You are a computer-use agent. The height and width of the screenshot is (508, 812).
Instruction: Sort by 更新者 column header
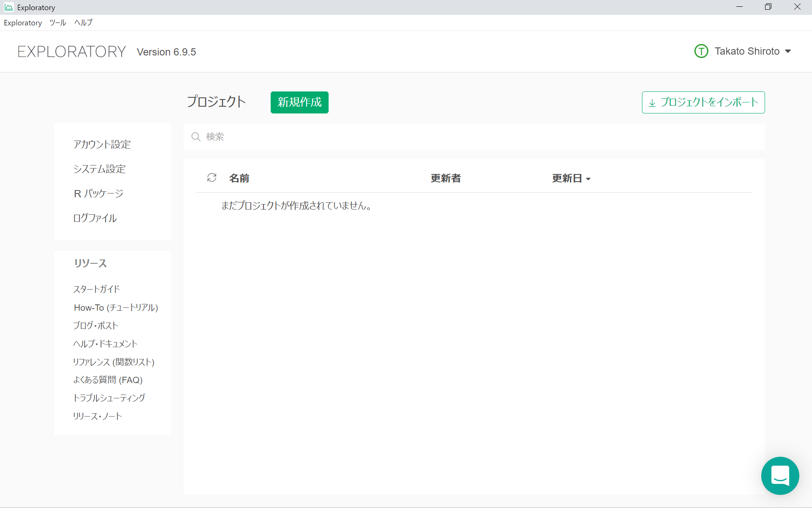(446, 178)
